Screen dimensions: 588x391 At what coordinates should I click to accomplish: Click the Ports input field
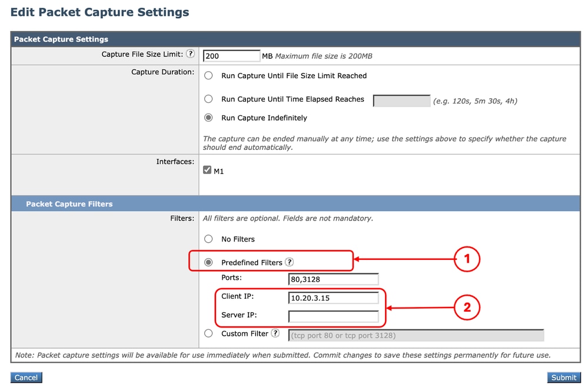[x=333, y=279]
